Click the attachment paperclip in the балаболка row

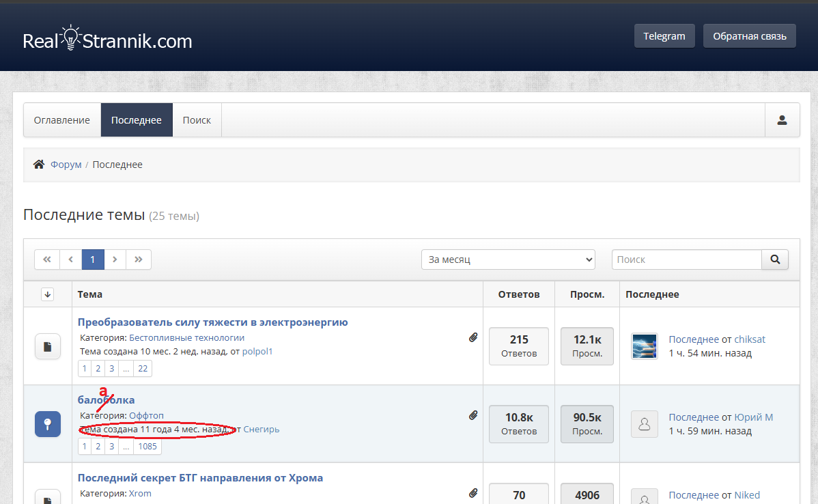[x=473, y=415]
